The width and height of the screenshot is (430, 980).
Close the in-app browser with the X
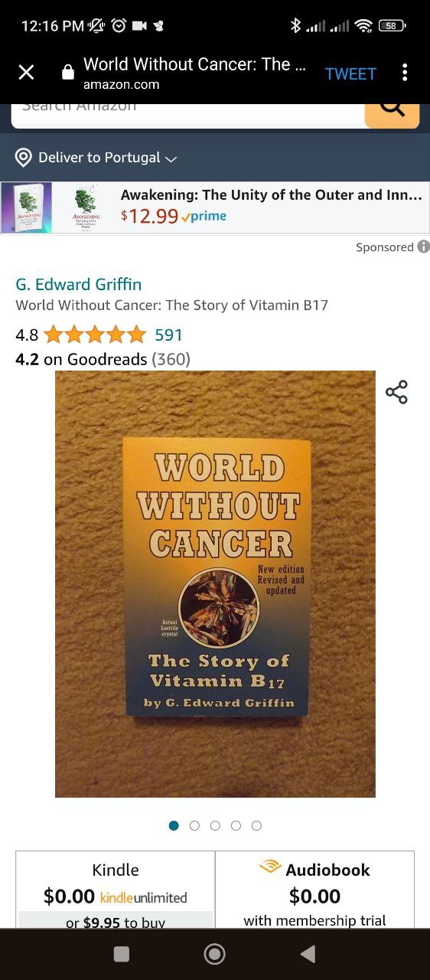tap(26, 73)
